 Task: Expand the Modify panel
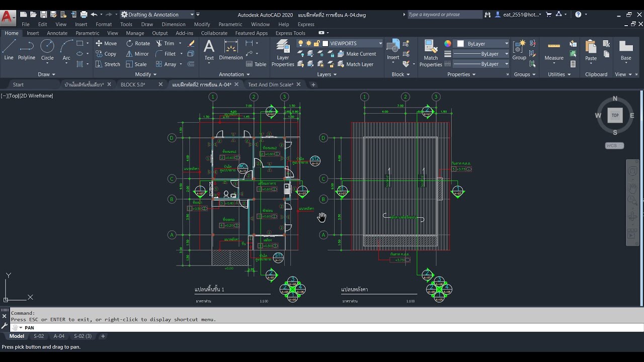click(146, 74)
